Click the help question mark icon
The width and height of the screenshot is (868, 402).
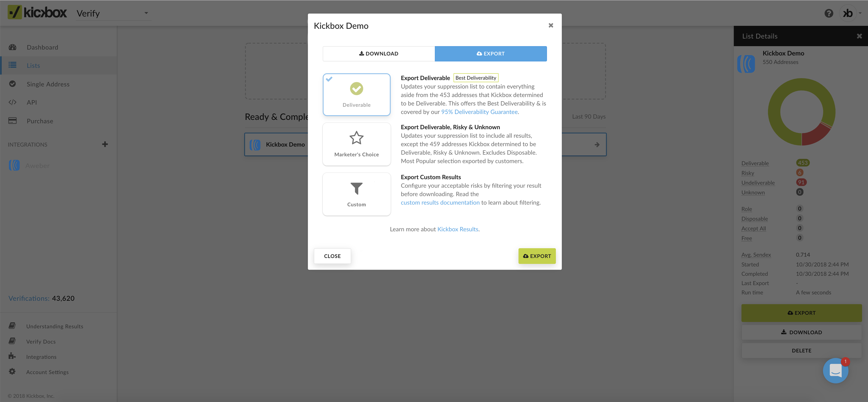[829, 13]
